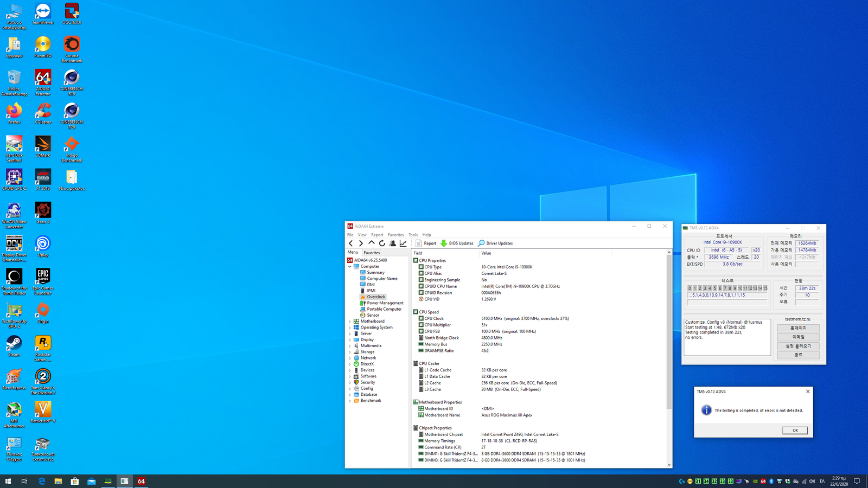
Task: Click the 홈페이지 button in TM5
Action: (798, 328)
